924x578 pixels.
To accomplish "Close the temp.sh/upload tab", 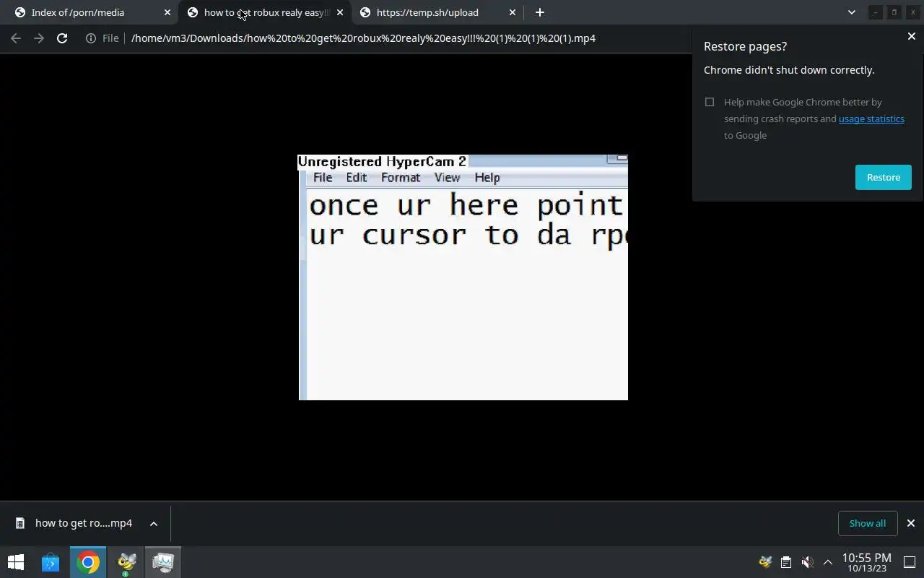I will (x=513, y=12).
